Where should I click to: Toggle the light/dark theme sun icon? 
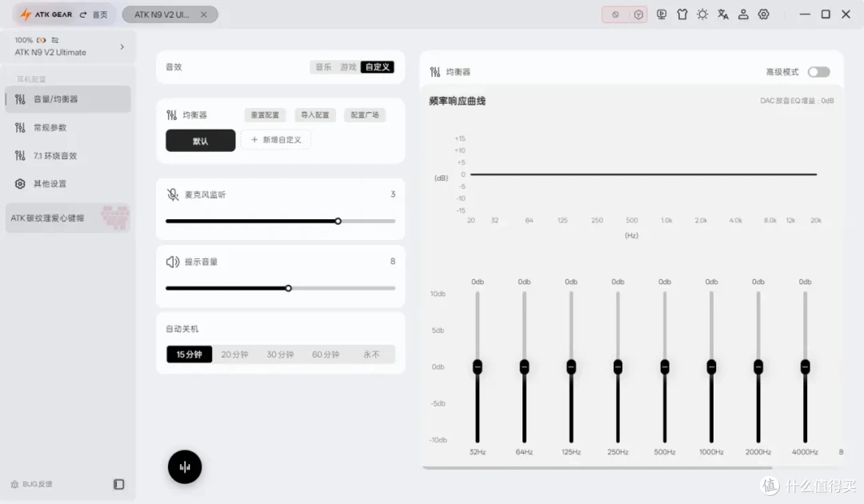[x=702, y=14]
